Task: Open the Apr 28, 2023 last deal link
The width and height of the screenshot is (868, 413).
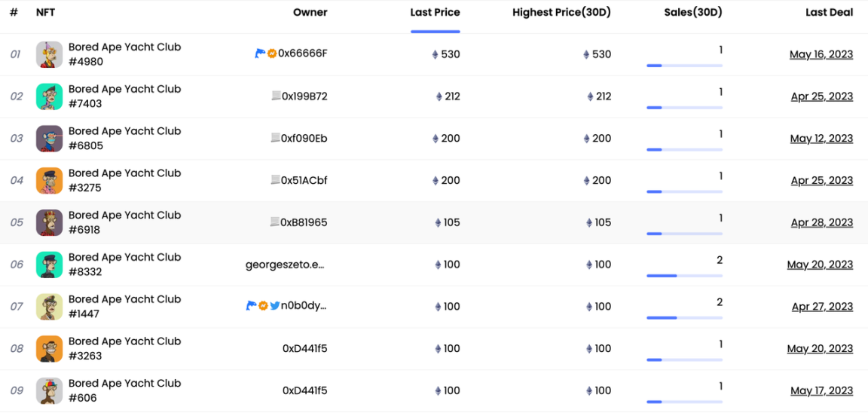Action: click(821, 223)
